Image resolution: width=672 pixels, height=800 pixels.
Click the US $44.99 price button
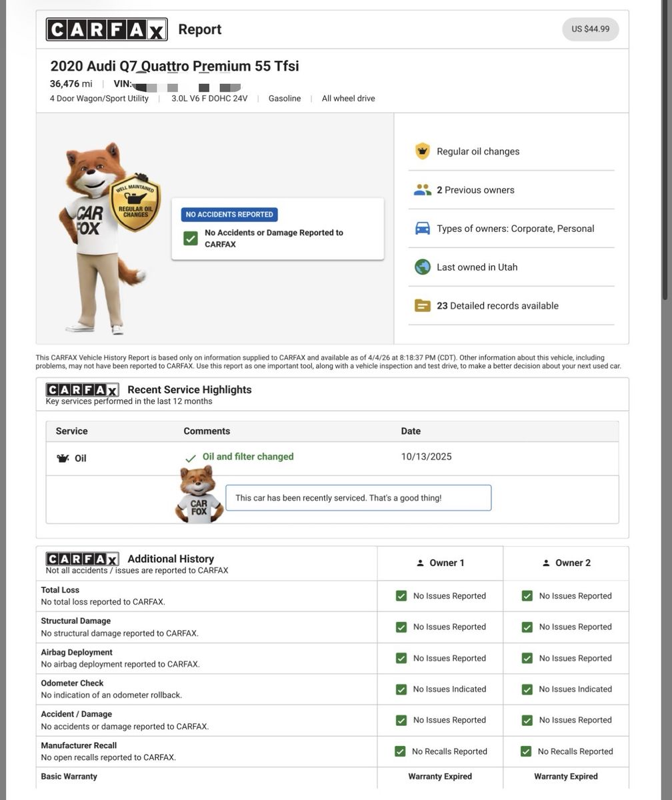tap(590, 29)
